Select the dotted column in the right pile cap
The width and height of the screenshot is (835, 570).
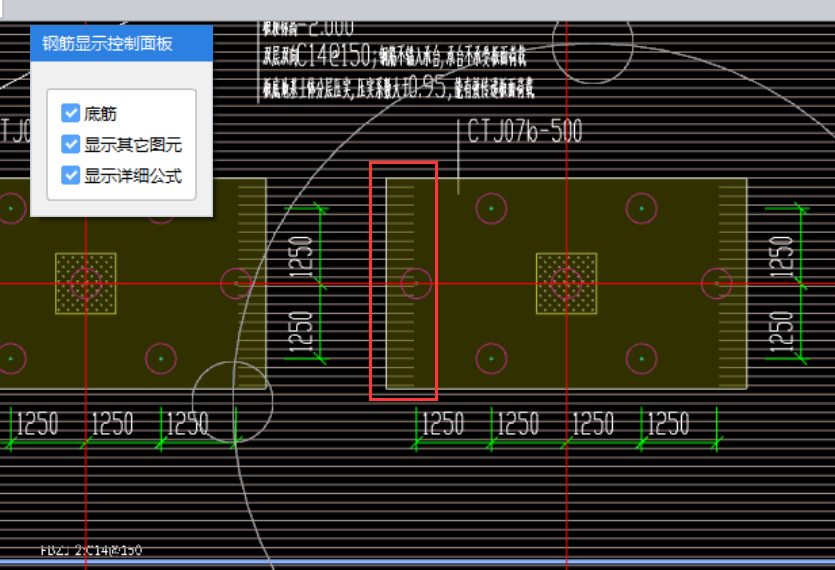[566, 283]
